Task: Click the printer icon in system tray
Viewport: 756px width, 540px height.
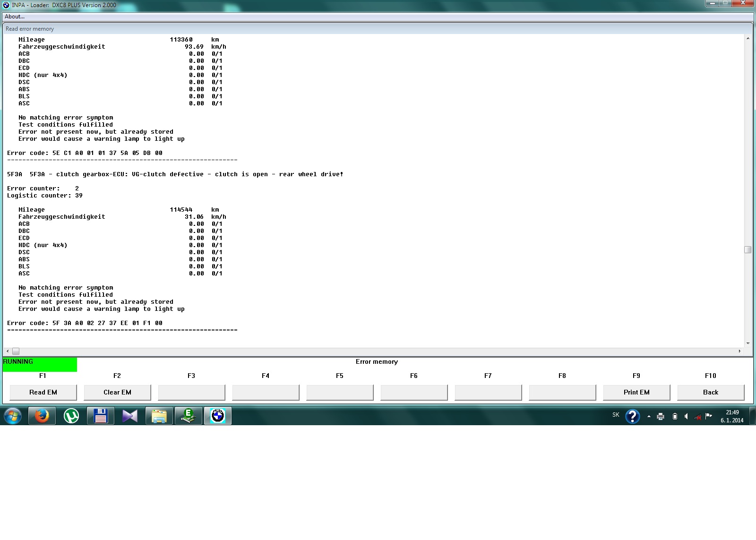Action: tap(661, 416)
